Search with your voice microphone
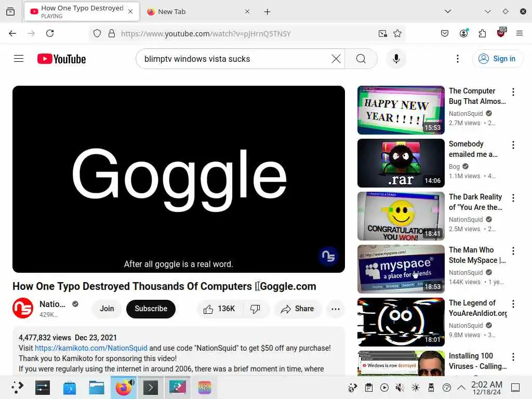Image resolution: width=532 pixels, height=399 pixels. click(x=396, y=59)
